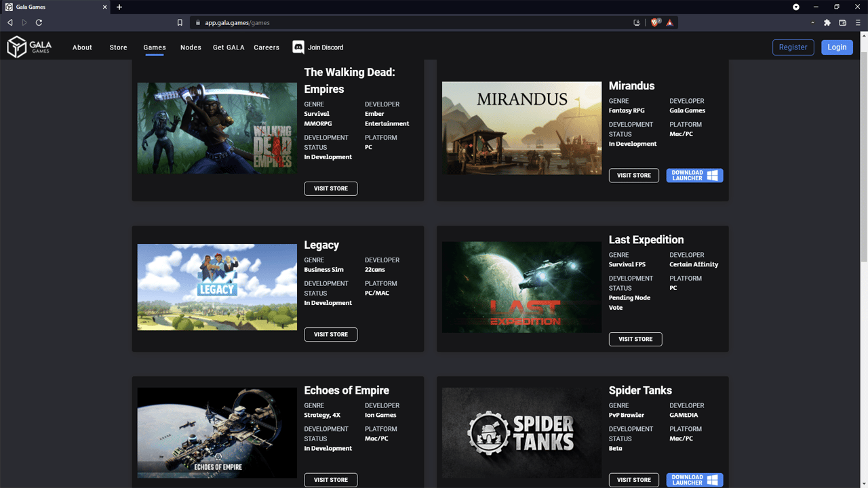This screenshot has height=488, width=868.
Task: Click Windows icon on Mirandus download button
Action: click(x=713, y=176)
